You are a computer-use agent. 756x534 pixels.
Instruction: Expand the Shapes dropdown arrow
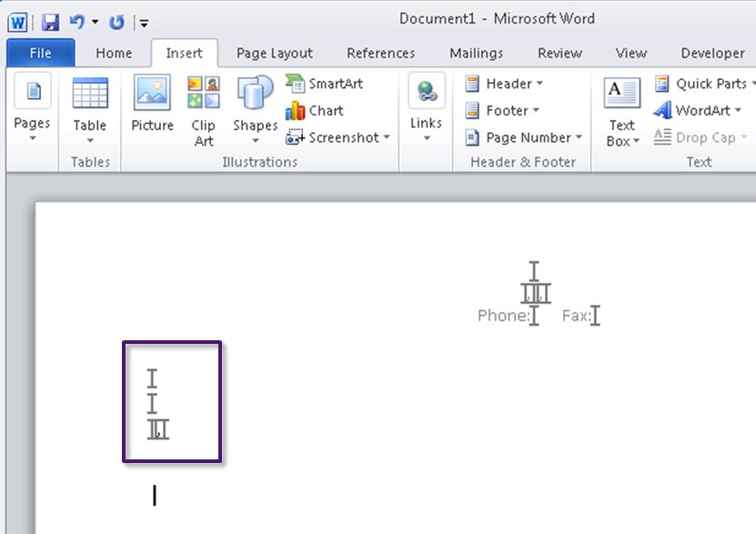255,141
